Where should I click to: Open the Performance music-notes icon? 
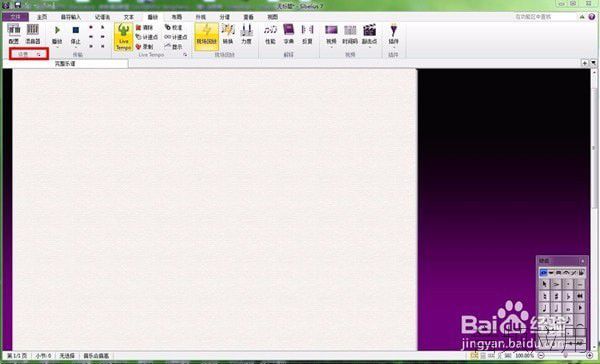click(x=270, y=34)
